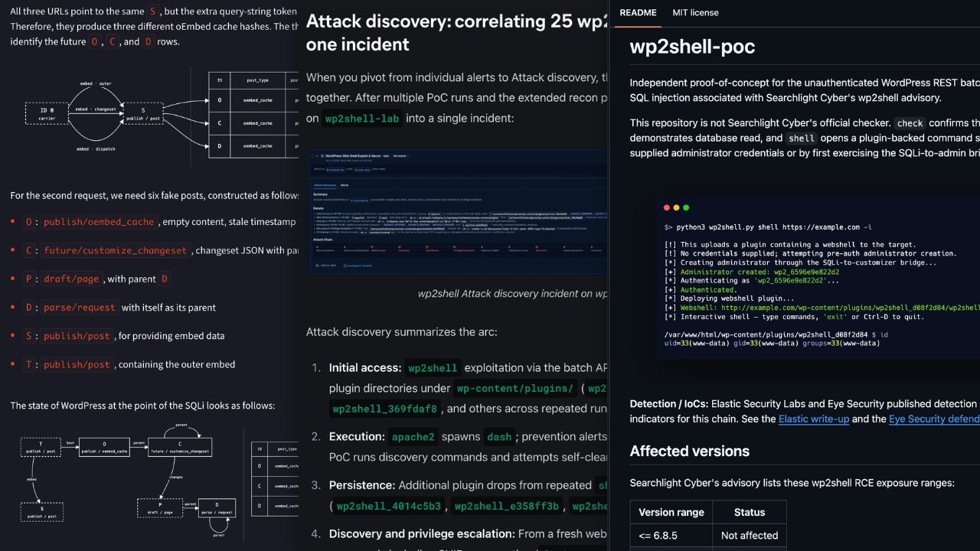
Task: Click the red dot in the terminal header
Action: point(668,207)
